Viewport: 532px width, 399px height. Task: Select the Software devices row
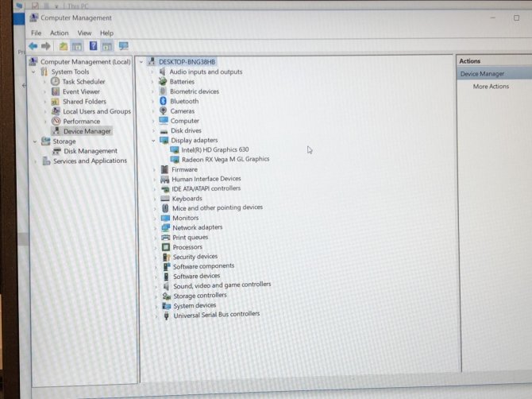(196, 276)
